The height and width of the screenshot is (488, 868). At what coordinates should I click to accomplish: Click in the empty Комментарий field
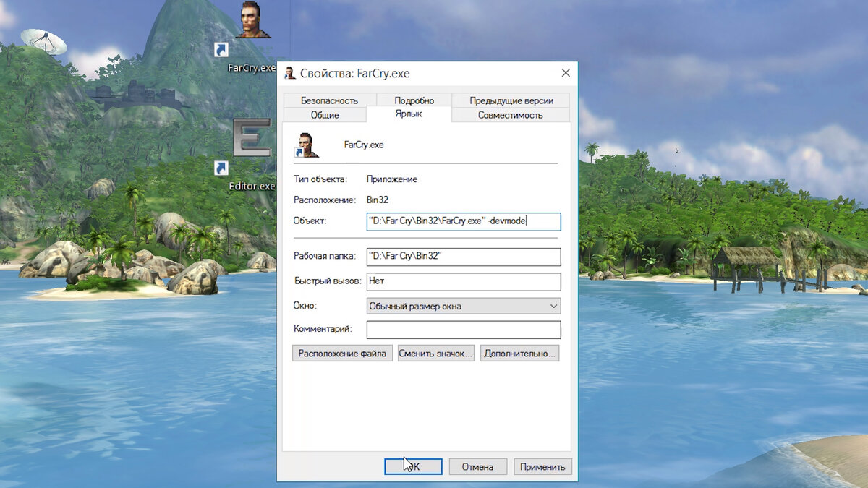point(464,330)
